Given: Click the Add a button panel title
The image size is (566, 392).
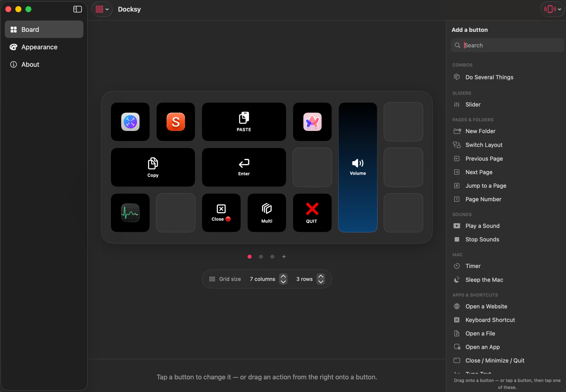Looking at the screenshot, I should [469, 30].
